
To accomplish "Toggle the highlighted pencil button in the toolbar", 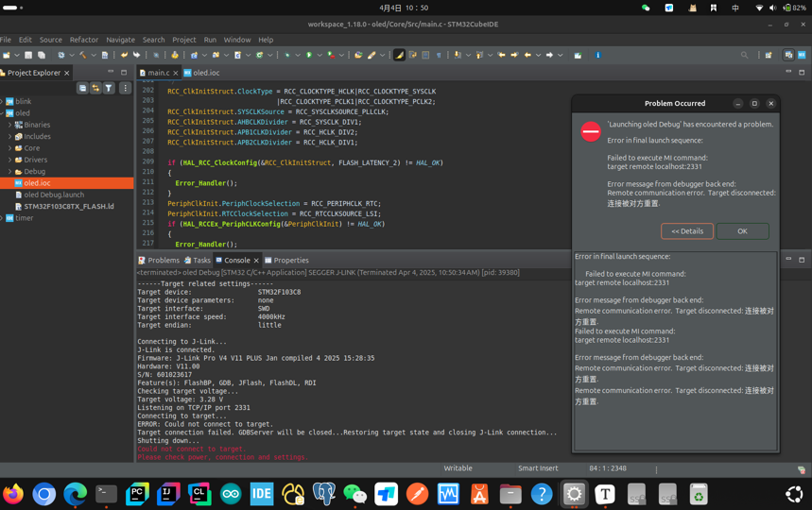I will 399,55.
